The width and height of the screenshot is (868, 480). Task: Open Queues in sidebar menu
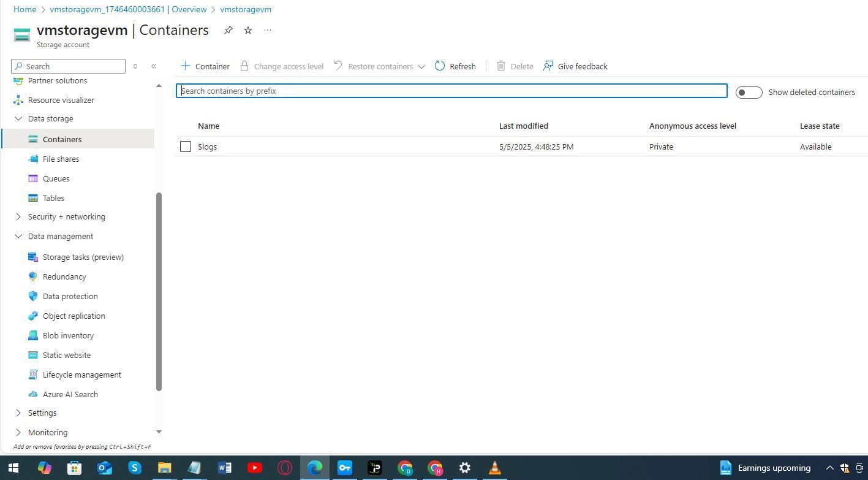pyautogui.click(x=56, y=178)
